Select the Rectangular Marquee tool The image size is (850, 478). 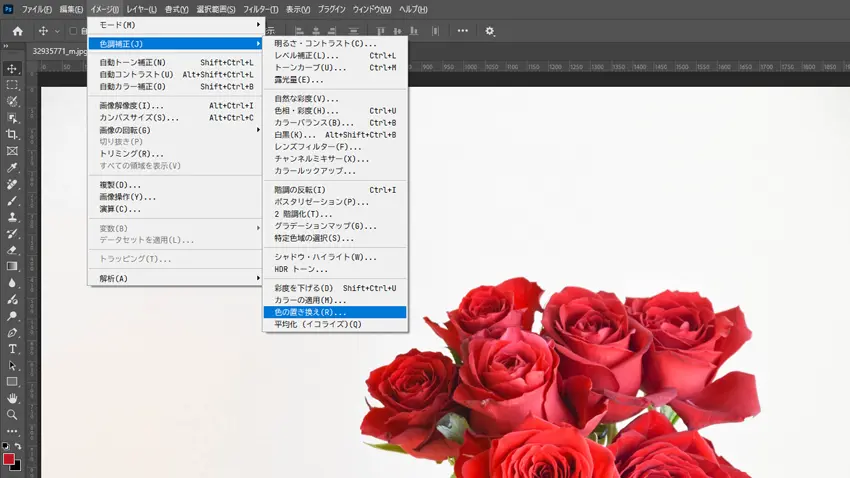tap(12, 85)
